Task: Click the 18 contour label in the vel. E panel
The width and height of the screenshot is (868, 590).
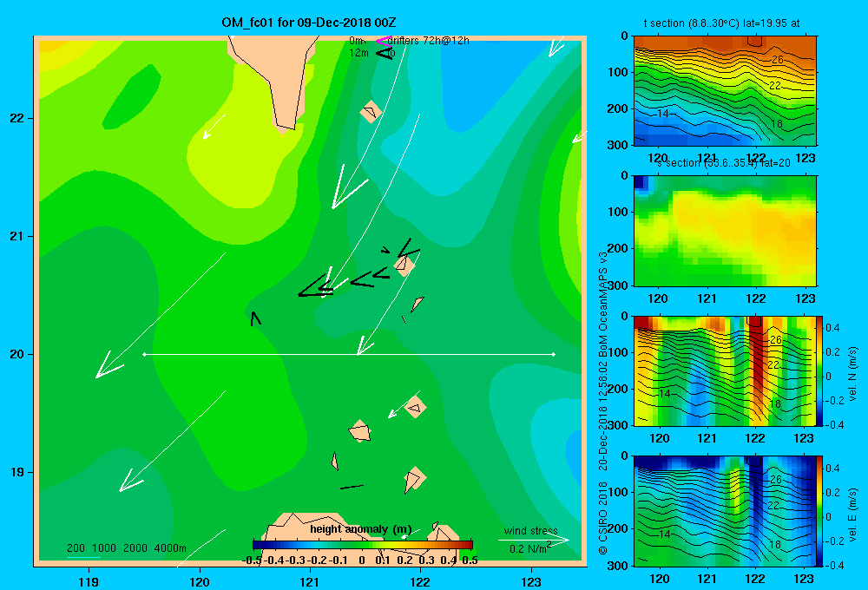Action: click(x=775, y=545)
